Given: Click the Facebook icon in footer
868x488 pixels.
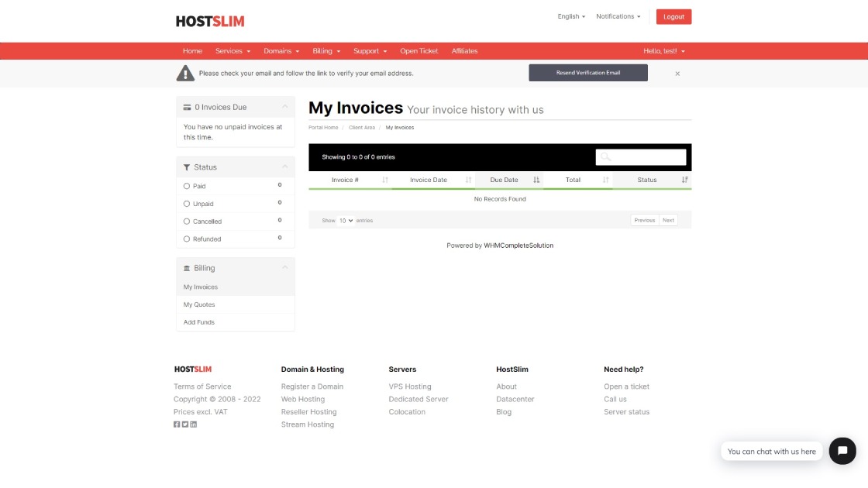Looking at the screenshot, I should (x=176, y=424).
